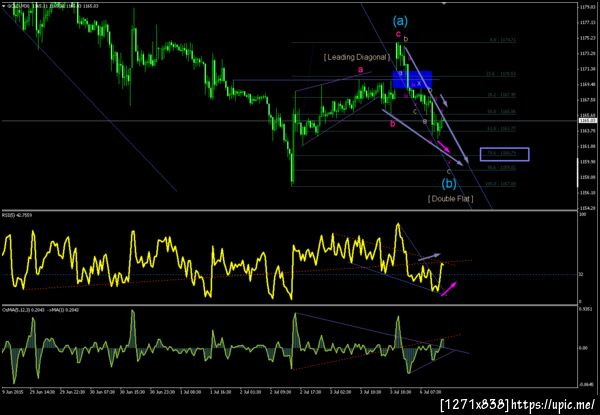Click price scale value 1161.88

(x=586, y=146)
